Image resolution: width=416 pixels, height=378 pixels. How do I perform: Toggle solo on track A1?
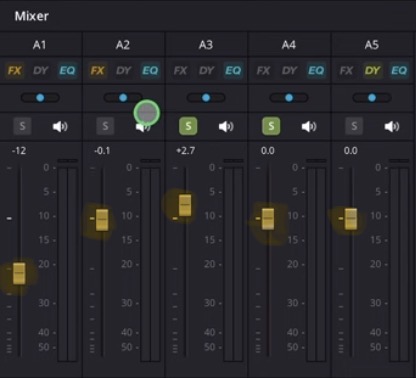[22, 126]
